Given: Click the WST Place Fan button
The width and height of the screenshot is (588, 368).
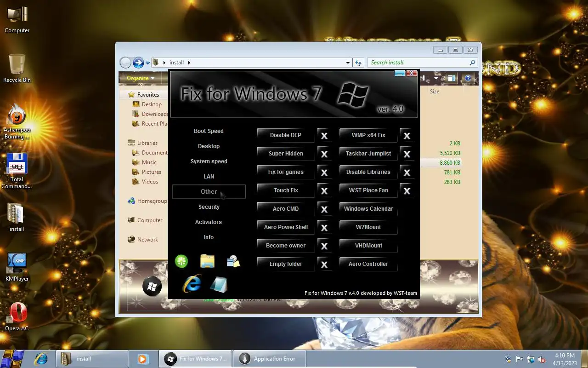Looking at the screenshot, I should click(x=368, y=190).
